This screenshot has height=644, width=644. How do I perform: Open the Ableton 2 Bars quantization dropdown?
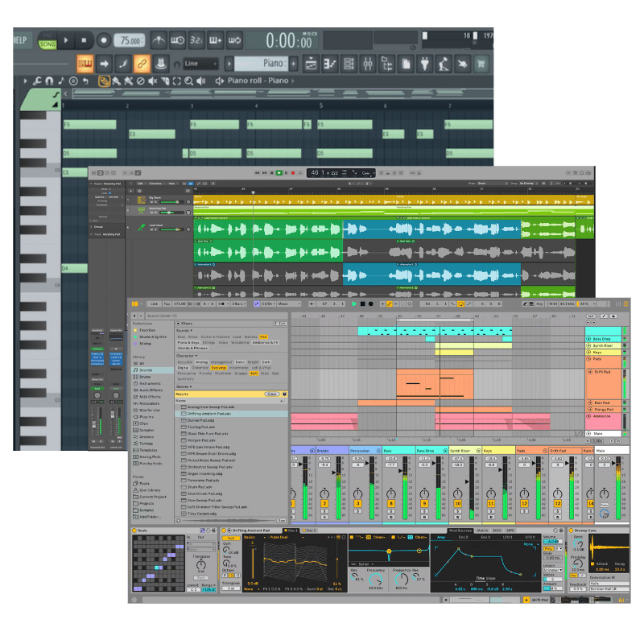pyautogui.click(x=238, y=304)
